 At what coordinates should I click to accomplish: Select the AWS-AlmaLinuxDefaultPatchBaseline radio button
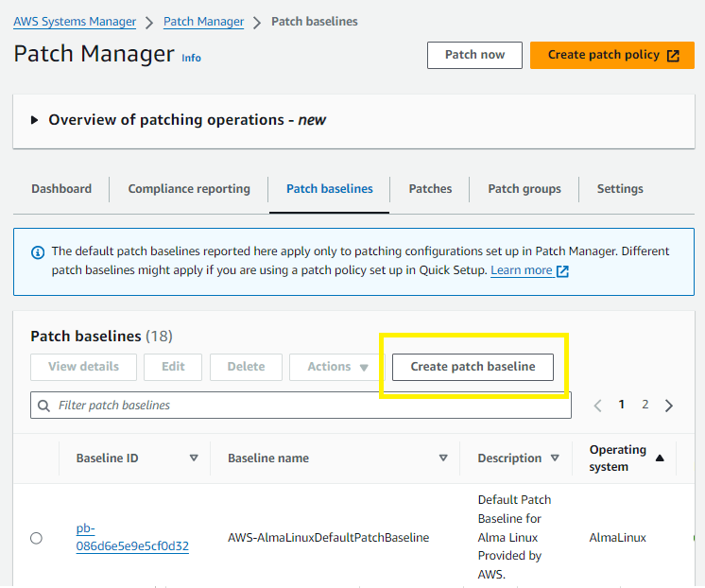click(37, 538)
